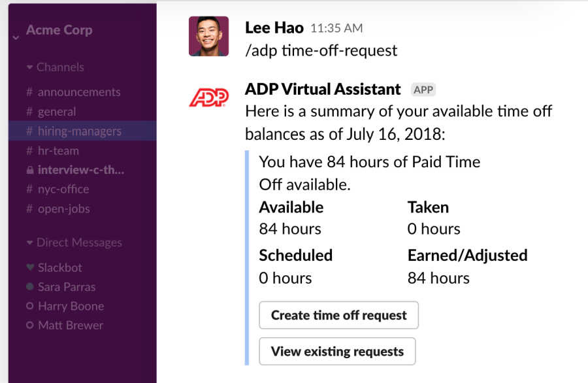The image size is (588, 383).
Task: Click '0 hours' under Taken
Action: (x=434, y=229)
